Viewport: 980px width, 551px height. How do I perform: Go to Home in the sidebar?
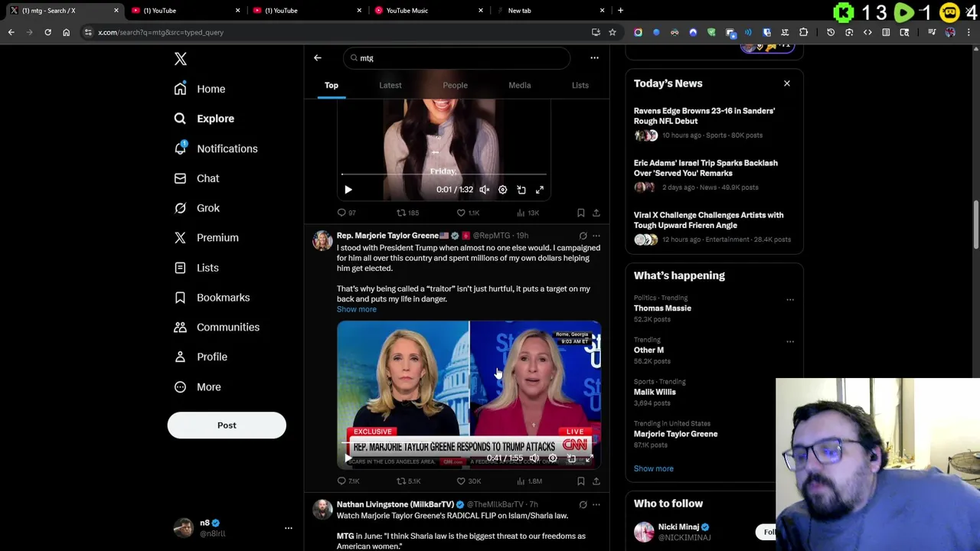coord(200,89)
